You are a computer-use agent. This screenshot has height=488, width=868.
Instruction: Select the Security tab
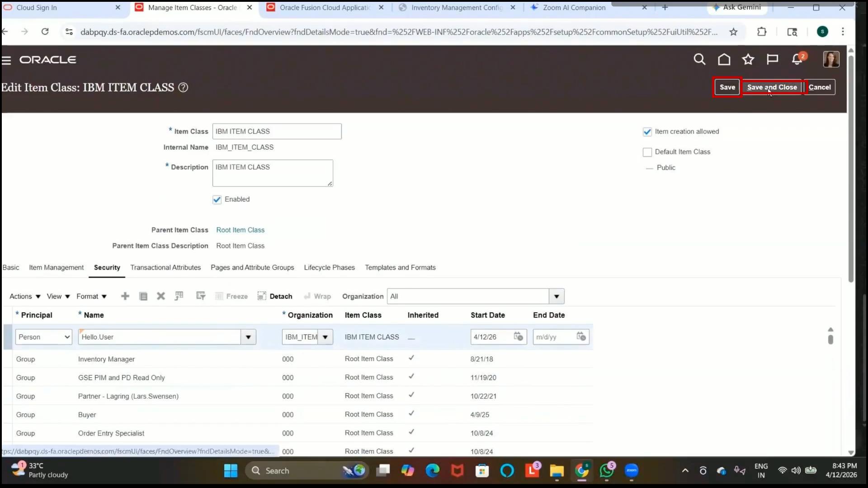pos(107,267)
